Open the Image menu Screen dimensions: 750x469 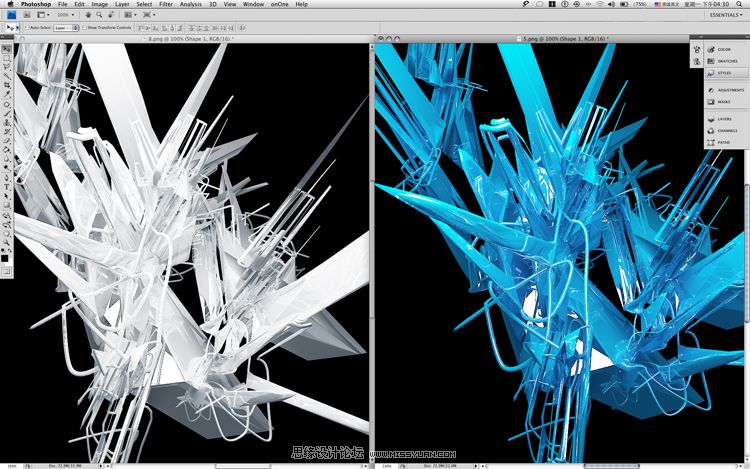point(99,4)
